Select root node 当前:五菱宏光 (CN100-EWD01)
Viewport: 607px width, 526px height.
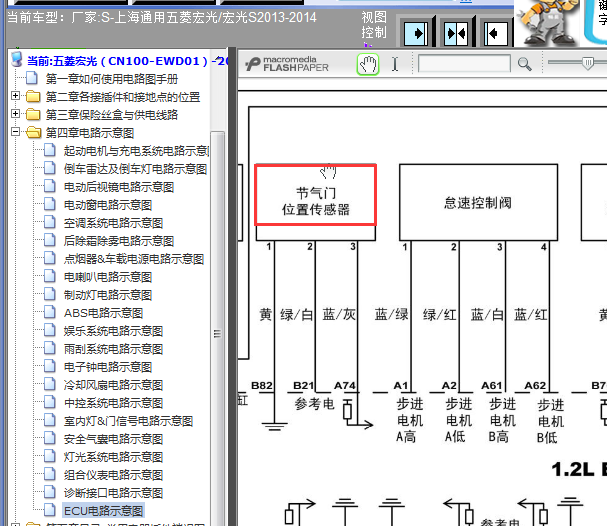coord(127,61)
